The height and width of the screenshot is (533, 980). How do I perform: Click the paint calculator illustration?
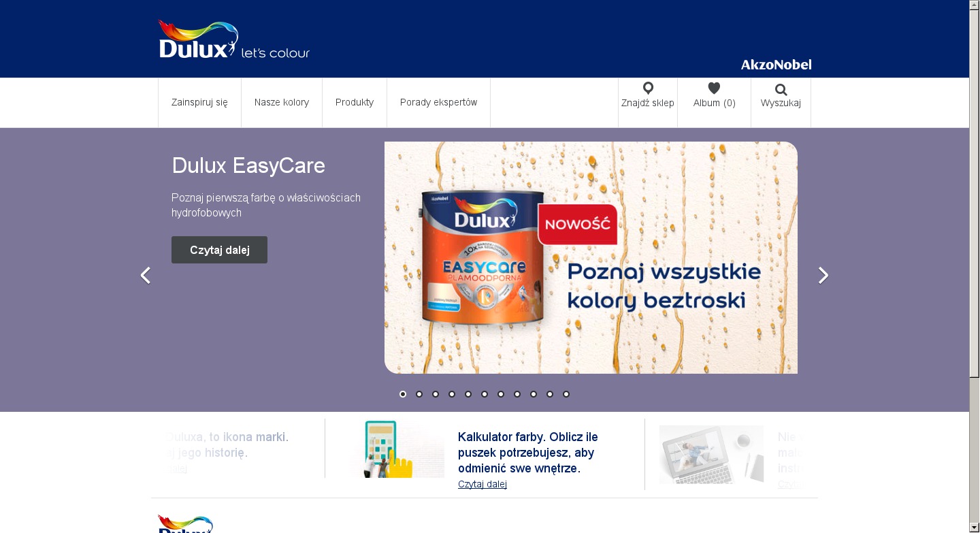point(397,449)
